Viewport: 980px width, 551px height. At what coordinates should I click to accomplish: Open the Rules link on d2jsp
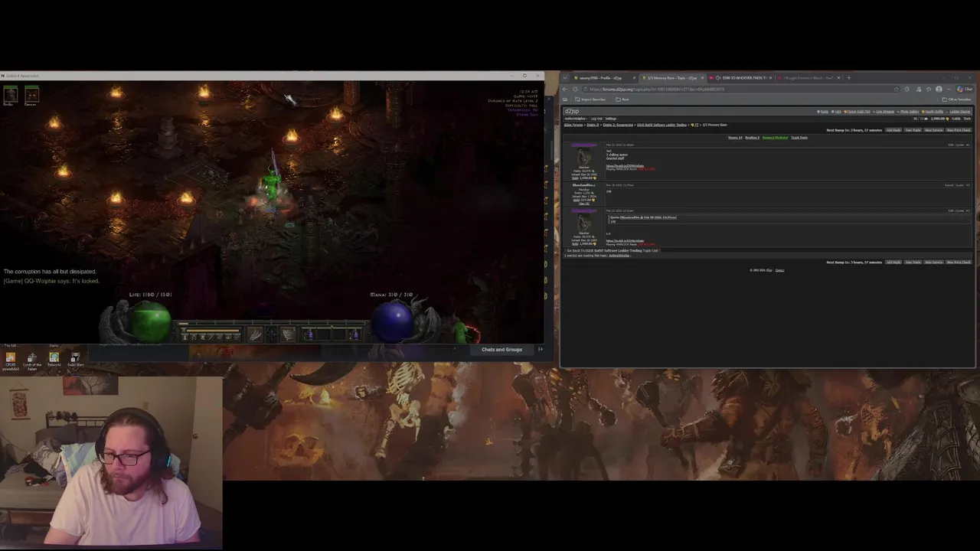point(823,112)
